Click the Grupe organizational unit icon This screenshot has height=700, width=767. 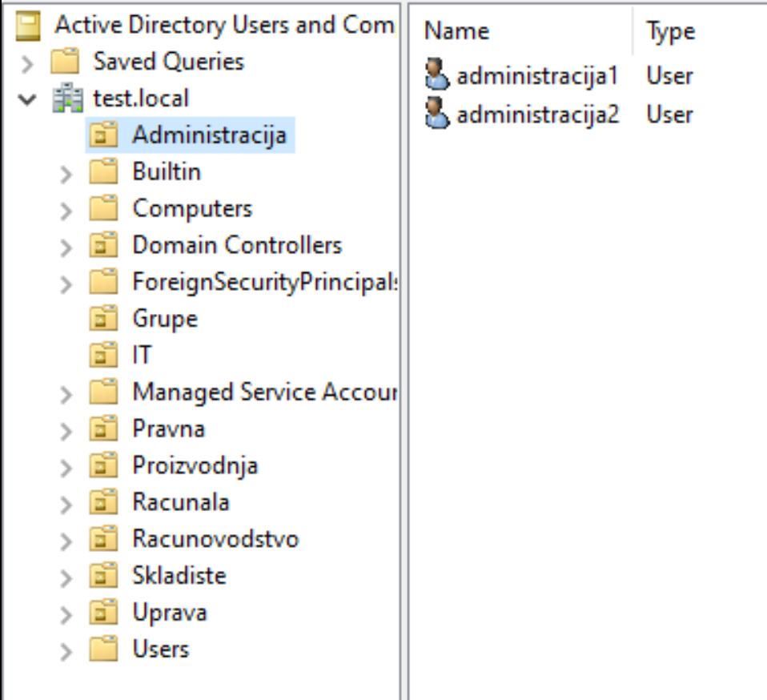coord(104,319)
